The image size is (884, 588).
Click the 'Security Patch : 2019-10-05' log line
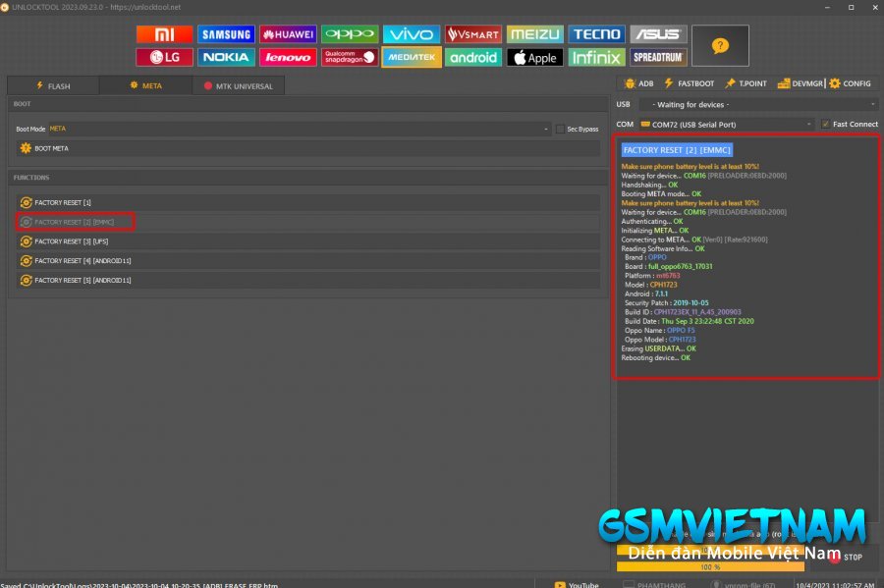point(666,303)
